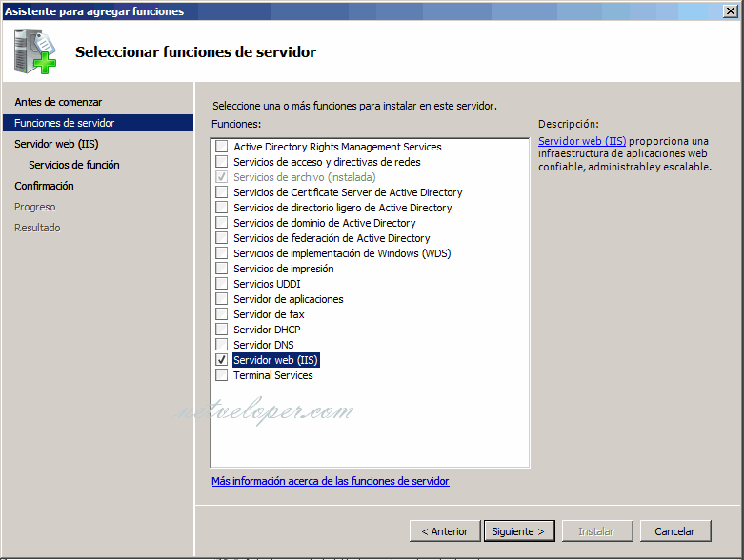Click the Siguiente button
744x560 pixels.
(519, 531)
